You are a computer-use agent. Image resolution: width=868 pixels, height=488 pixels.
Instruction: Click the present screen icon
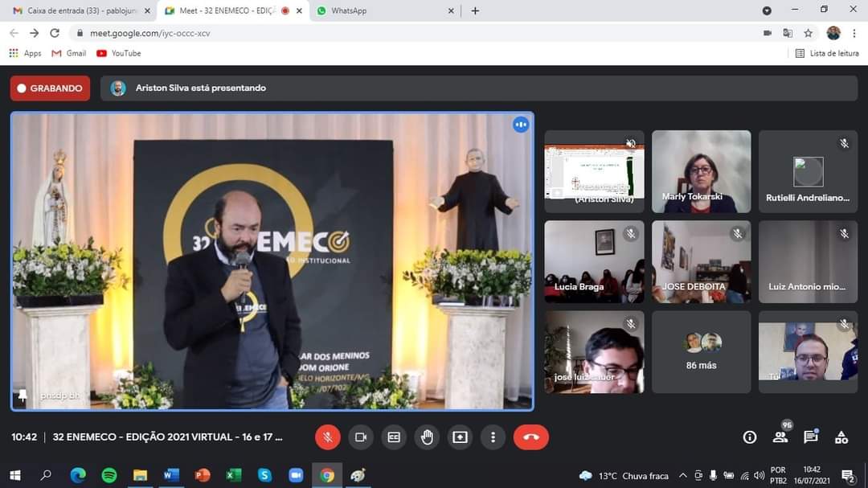(x=460, y=437)
